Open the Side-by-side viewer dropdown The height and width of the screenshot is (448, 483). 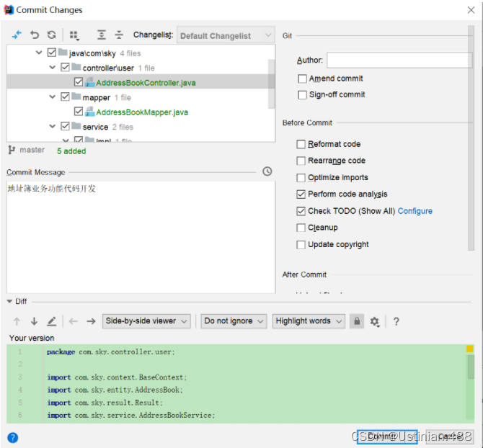(x=146, y=321)
